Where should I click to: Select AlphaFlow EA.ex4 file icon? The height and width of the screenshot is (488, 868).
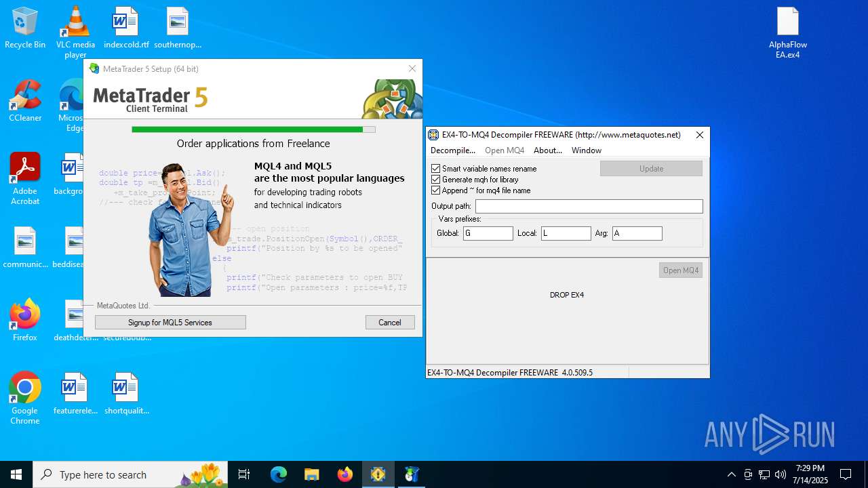coord(788,33)
